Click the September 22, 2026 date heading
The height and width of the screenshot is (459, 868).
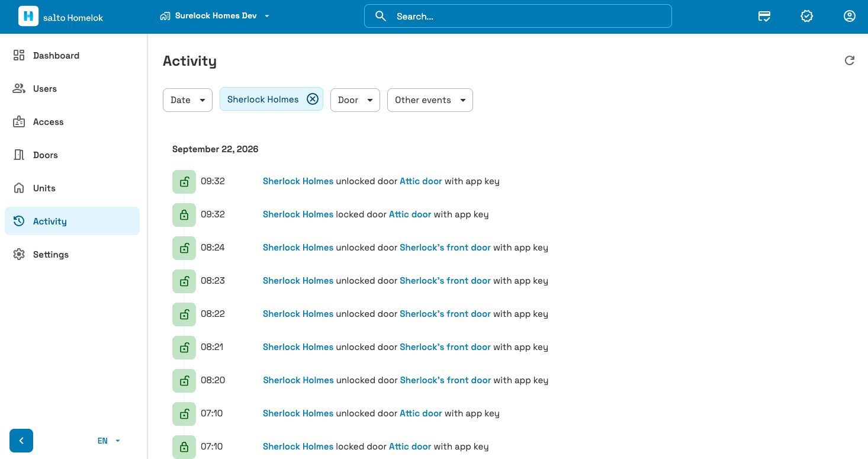click(x=216, y=149)
